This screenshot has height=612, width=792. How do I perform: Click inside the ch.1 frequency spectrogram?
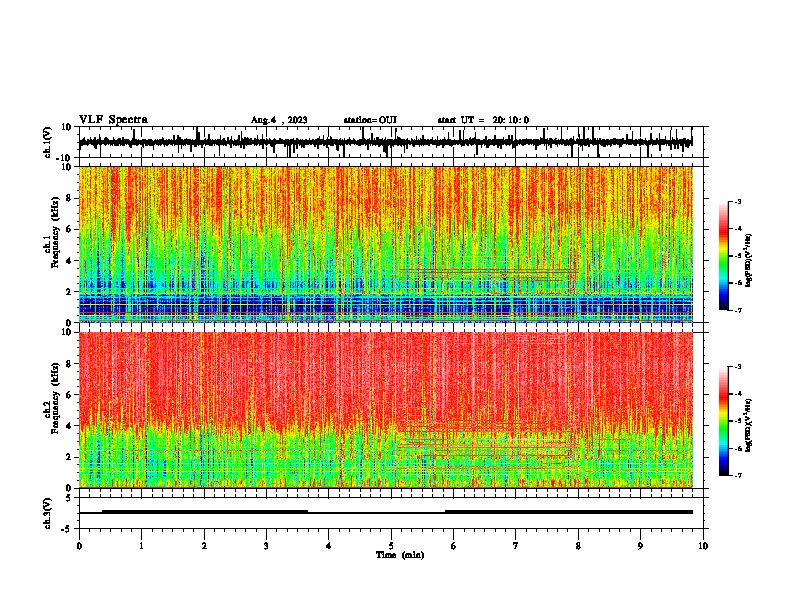click(x=386, y=244)
